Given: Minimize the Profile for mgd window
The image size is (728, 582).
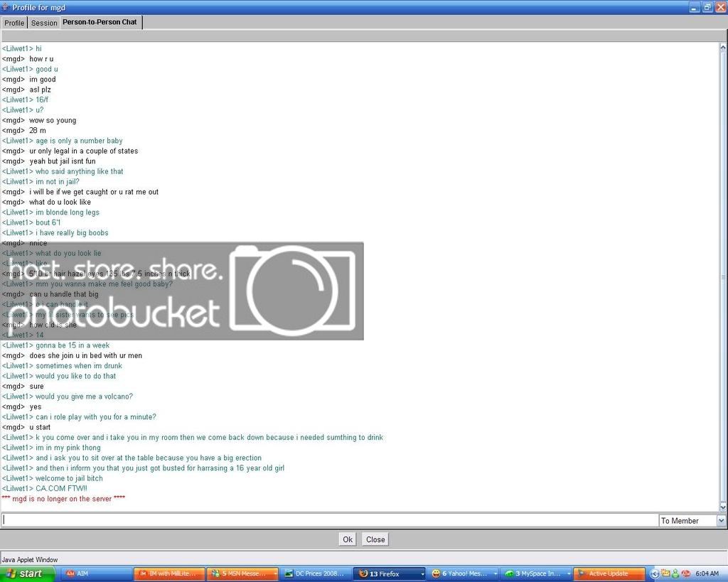Looking at the screenshot, I should [694, 7].
